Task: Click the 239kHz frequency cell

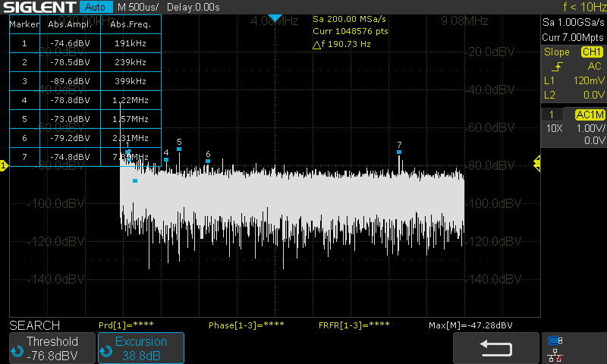Action: coord(131,62)
